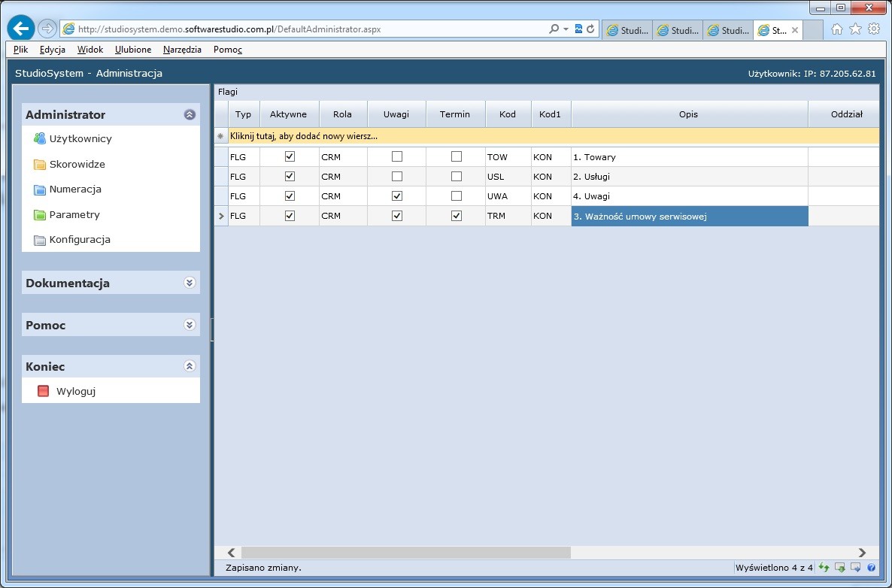This screenshot has width=892, height=588.
Task: Uncheck Uwagi for the UWA row
Action: pyautogui.click(x=397, y=195)
